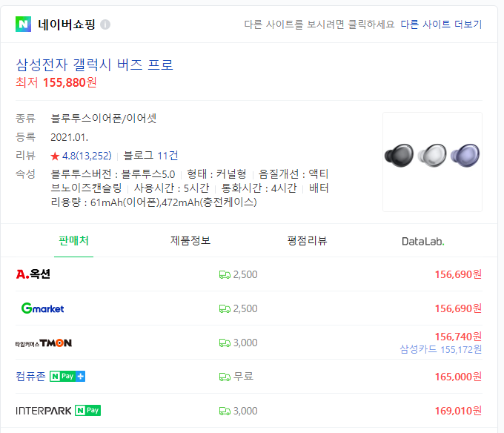Viewport: 504px width, 433px height.
Task: Click the 형태 : 커널형 attribute
Action: coord(216,174)
